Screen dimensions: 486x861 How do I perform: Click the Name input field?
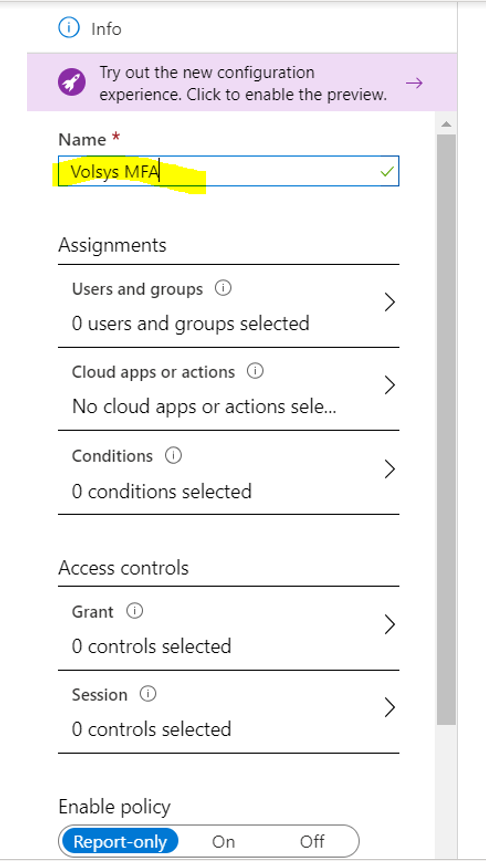point(228,171)
